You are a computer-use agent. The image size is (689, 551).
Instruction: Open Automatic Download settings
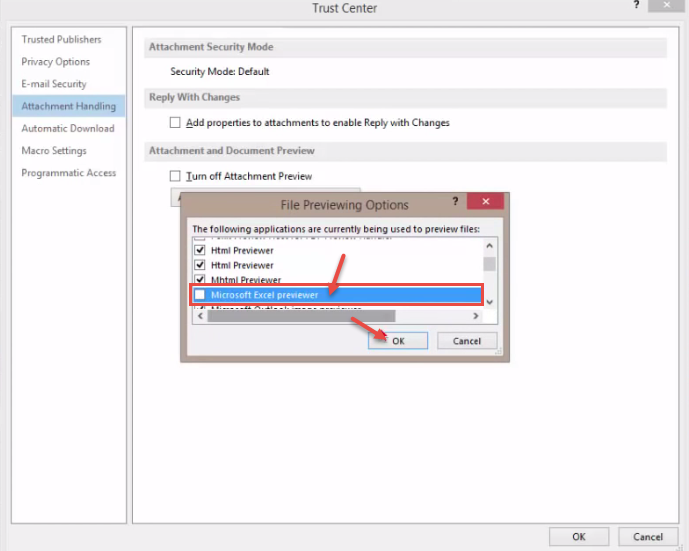[68, 128]
